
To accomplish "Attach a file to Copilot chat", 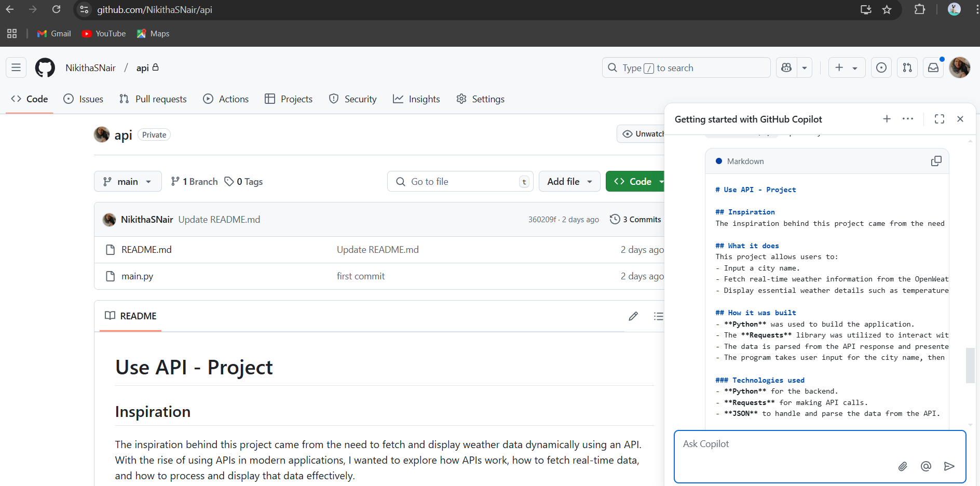I will pyautogui.click(x=903, y=466).
